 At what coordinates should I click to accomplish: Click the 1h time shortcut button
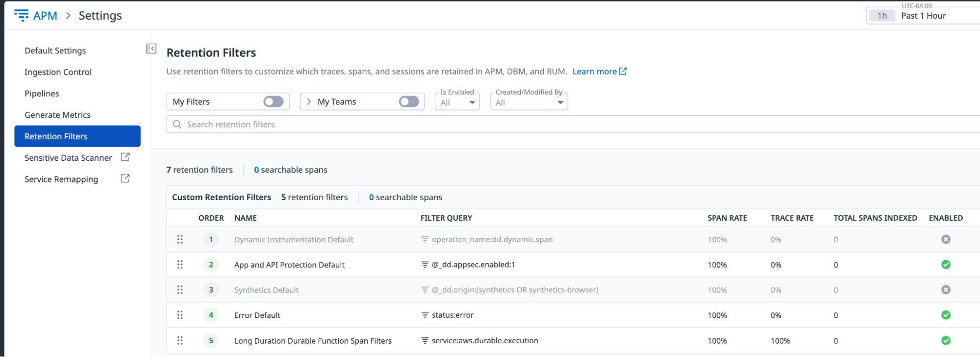coord(882,16)
